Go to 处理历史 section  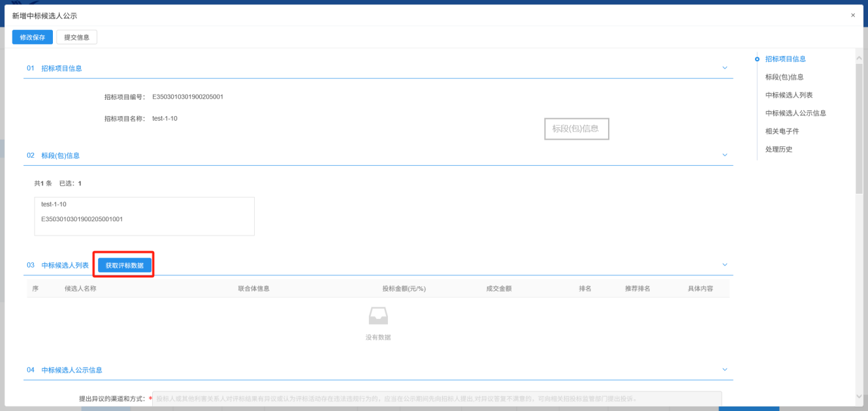(779, 149)
